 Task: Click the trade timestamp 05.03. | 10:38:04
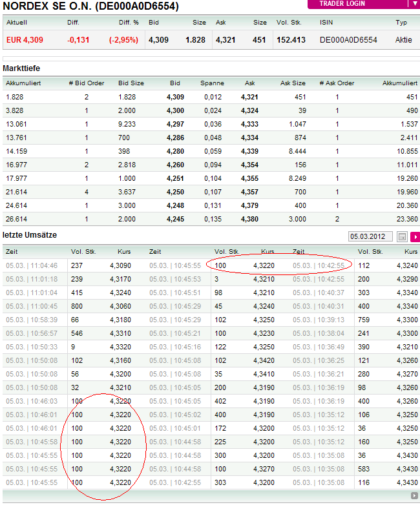click(319, 333)
